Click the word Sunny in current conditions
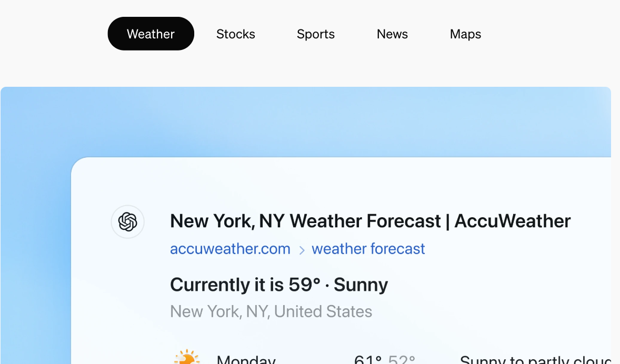The height and width of the screenshot is (364, 620). [361, 285]
